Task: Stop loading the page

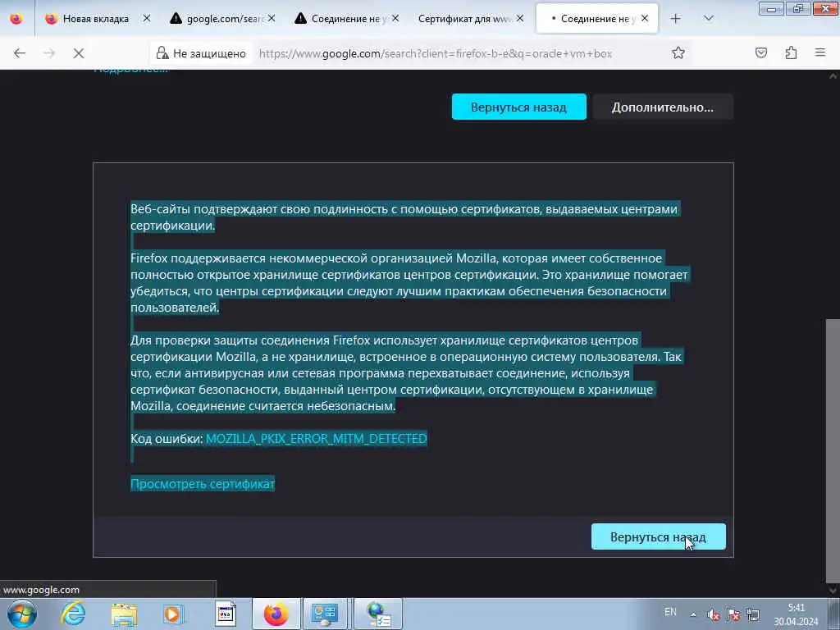Action: pos(78,53)
